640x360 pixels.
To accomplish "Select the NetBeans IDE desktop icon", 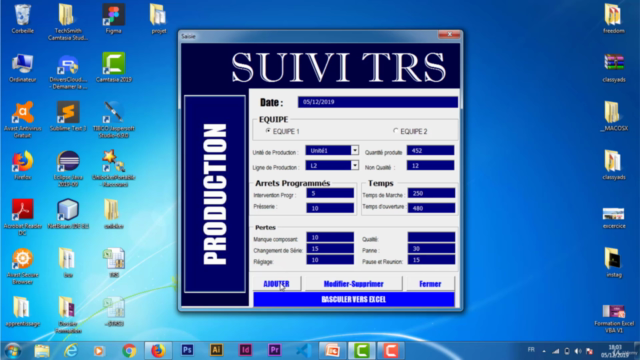I will click(68, 214).
